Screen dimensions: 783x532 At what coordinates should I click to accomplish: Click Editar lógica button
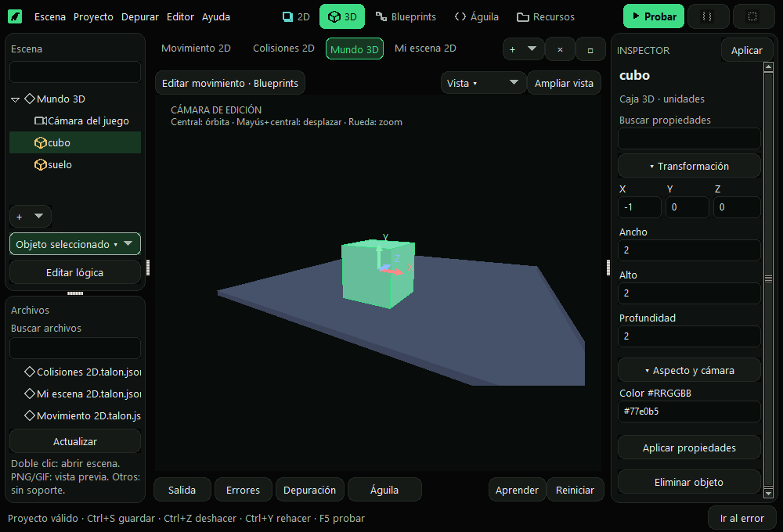tap(75, 272)
